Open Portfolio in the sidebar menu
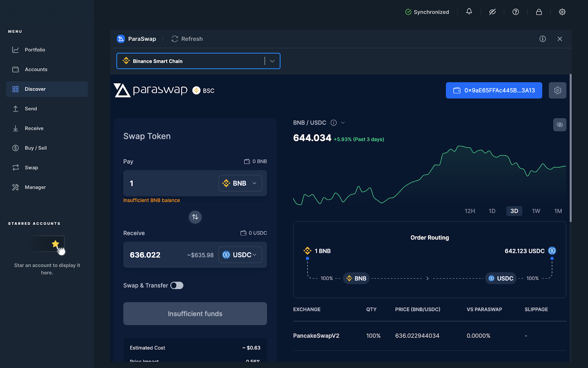The height and width of the screenshot is (368, 588). [x=47, y=50]
